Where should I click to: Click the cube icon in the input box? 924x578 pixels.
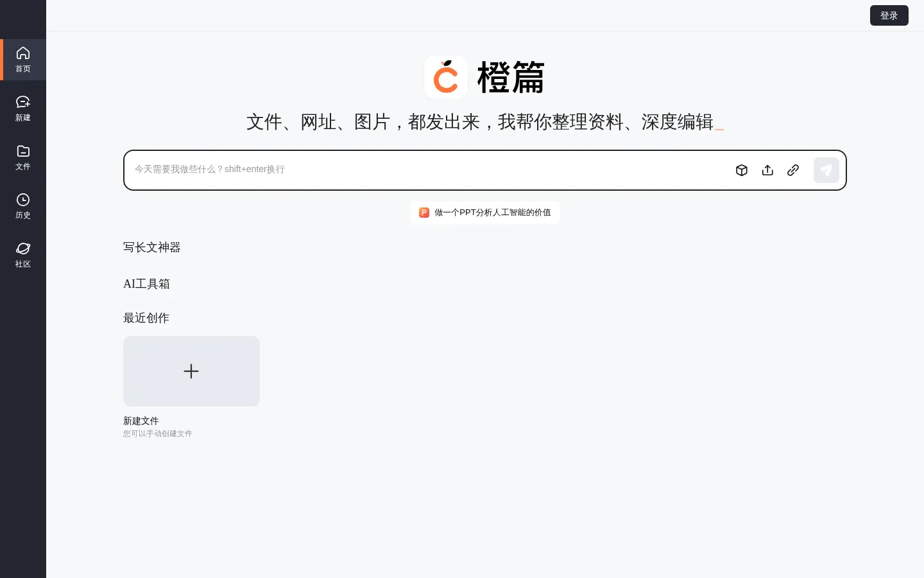pos(742,170)
